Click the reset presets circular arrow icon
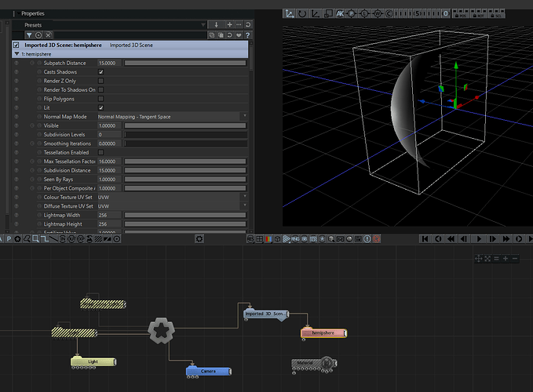 (x=248, y=25)
